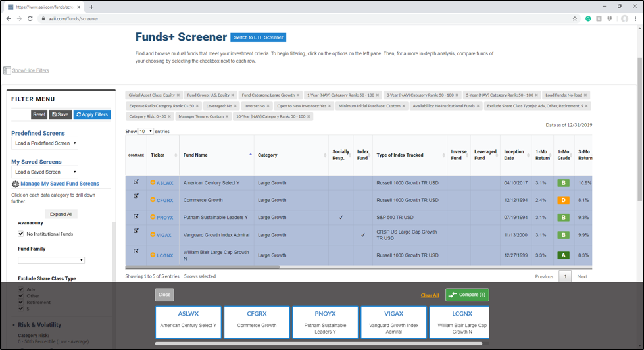Click the orange icon beside VIGAX ticker
644x350 pixels.
click(153, 235)
